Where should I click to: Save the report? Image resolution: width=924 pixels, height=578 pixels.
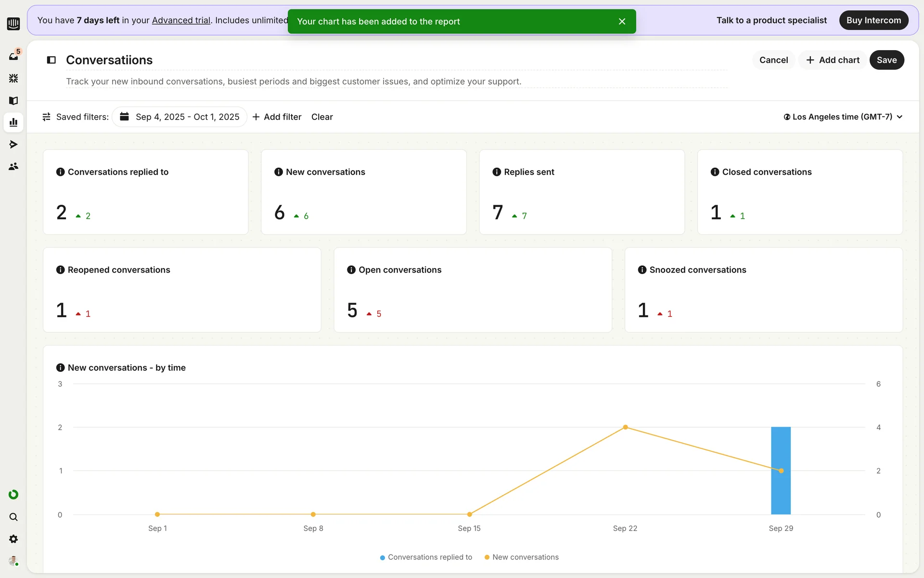(x=886, y=60)
